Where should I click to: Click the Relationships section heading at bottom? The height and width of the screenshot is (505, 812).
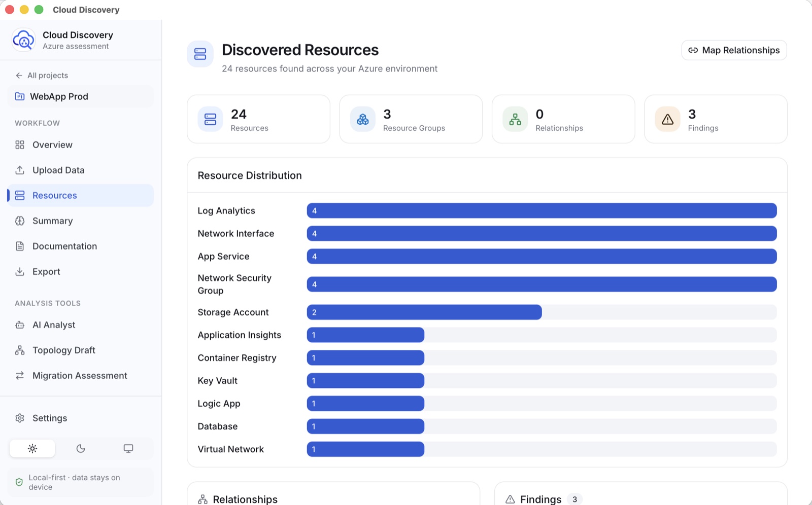point(245,499)
